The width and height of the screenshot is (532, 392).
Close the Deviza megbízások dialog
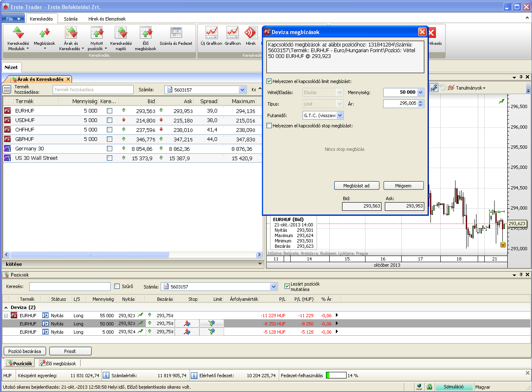(422, 32)
